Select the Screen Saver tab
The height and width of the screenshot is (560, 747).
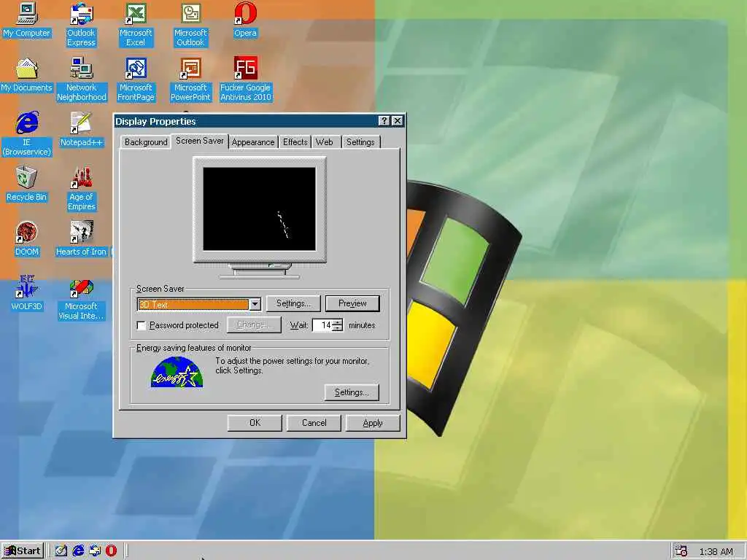tap(200, 141)
